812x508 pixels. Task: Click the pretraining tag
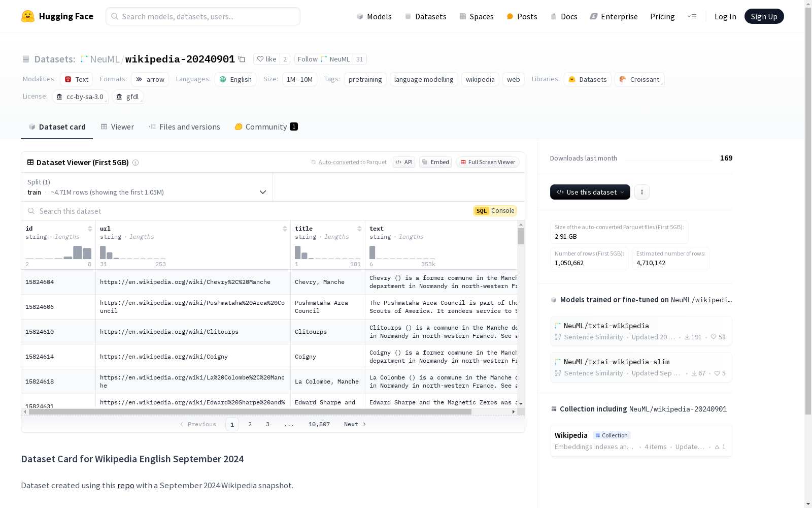point(365,79)
